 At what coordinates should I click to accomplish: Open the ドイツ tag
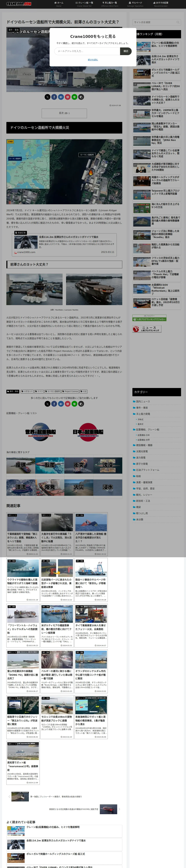coord(39,392)
